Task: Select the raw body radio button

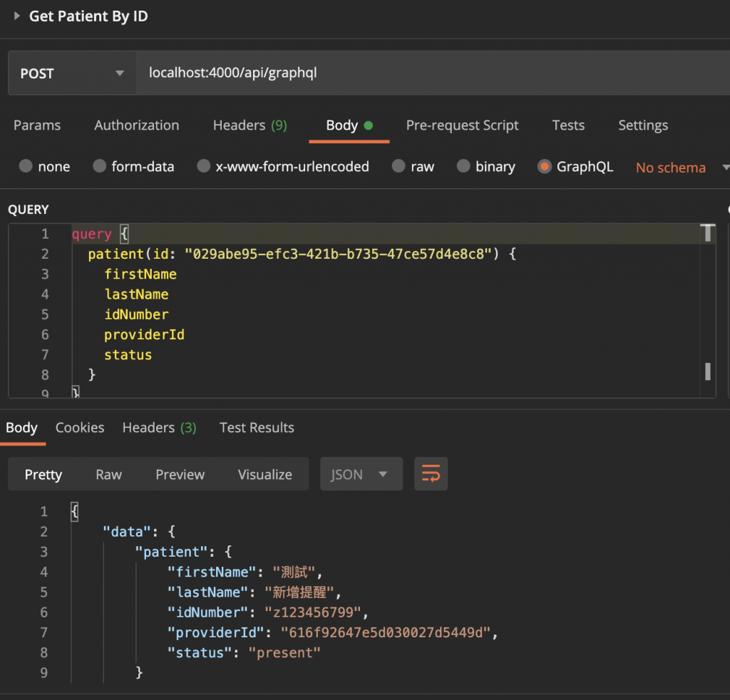Action: [x=399, y=167]
